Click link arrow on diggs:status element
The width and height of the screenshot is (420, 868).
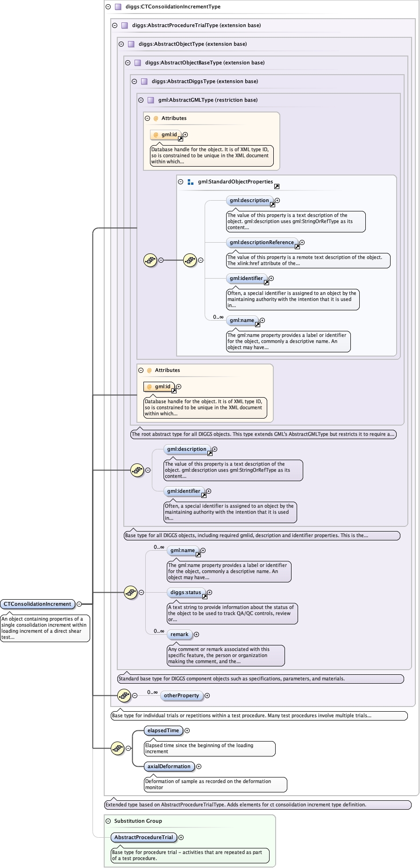click(205, 596)
